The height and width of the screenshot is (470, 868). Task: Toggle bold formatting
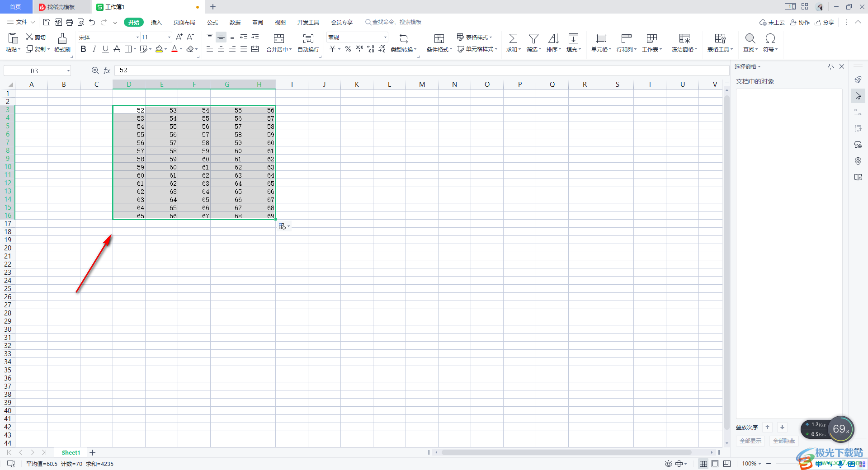click(83, 49)
